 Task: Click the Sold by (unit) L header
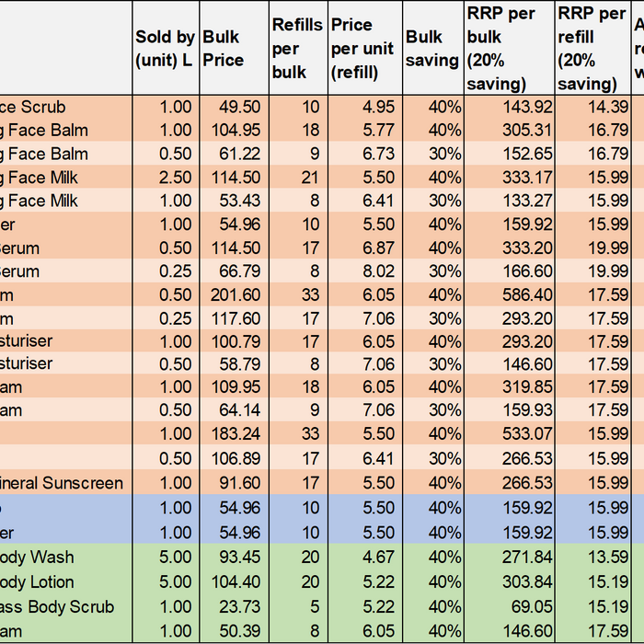click(x=165, y=48)
